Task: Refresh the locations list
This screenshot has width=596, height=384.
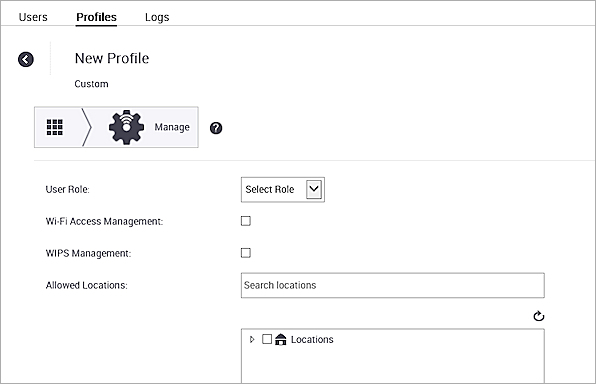Action: click(x=539, y=316)
